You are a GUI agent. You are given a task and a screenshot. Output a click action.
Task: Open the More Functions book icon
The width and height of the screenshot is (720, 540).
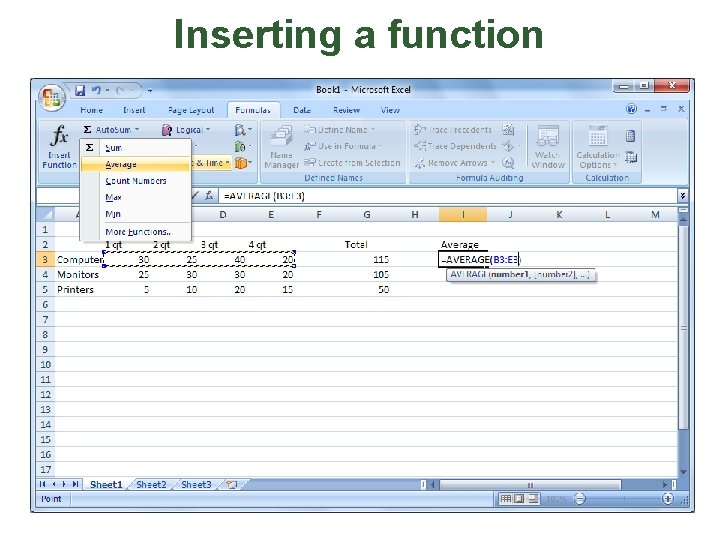242,163
